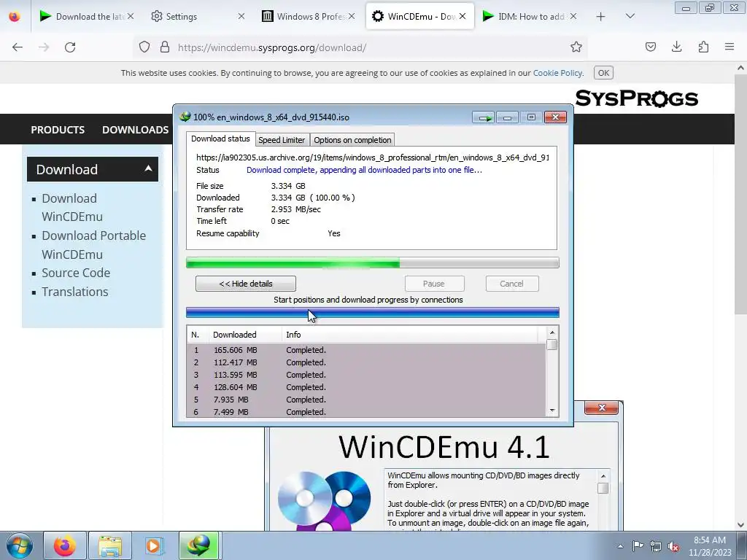Click the green arrow button in IDM title bar

coord(484,117)
